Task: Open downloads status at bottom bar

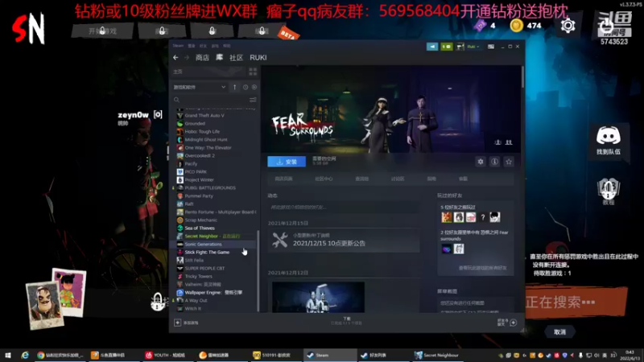Action: point(347,321)
